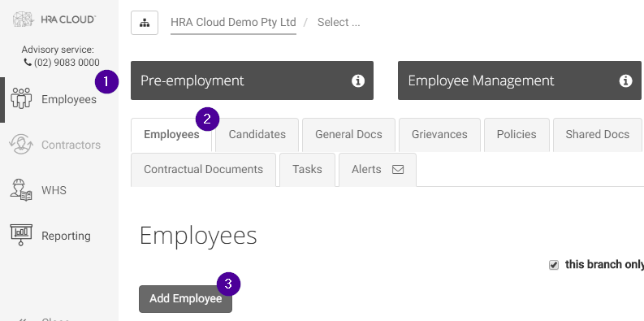Open HRA Cloud Demo Pty Ltd company selector
Viewport: 644px width, 321px height.
pyautogui.click(x=233, y=23)
